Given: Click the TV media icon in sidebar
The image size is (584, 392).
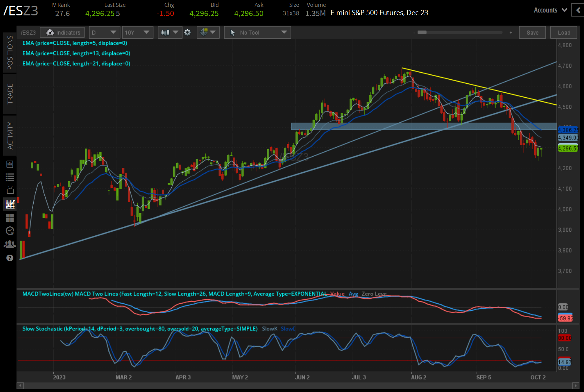Looking at the screenshot, I should pos(10,190).
